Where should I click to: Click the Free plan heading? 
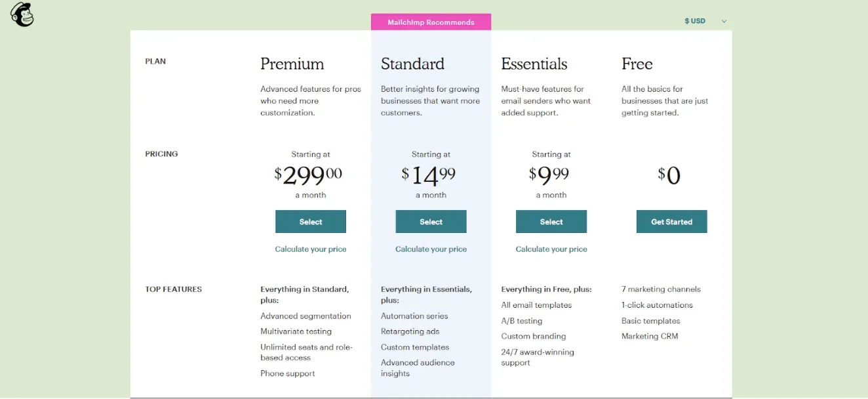[x=637, y=64]
